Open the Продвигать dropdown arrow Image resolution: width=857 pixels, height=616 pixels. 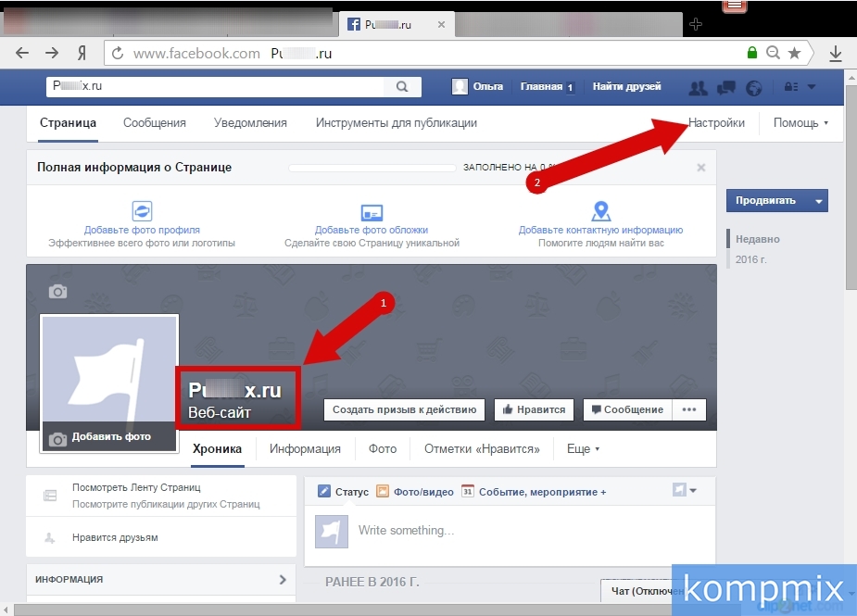click(817, 200)
